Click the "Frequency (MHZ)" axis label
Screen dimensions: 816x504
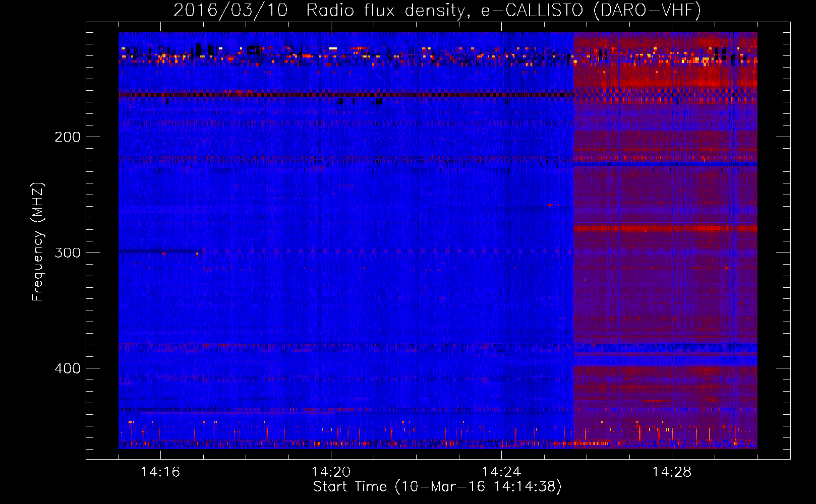pos(38,241)
